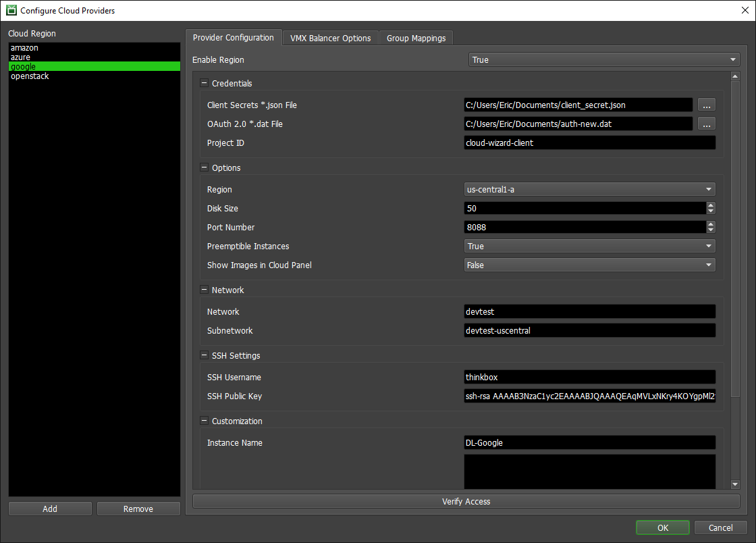Edit the OAuth 2.0 dat file path field
The image size is (756, 543).
pos(578,124)
